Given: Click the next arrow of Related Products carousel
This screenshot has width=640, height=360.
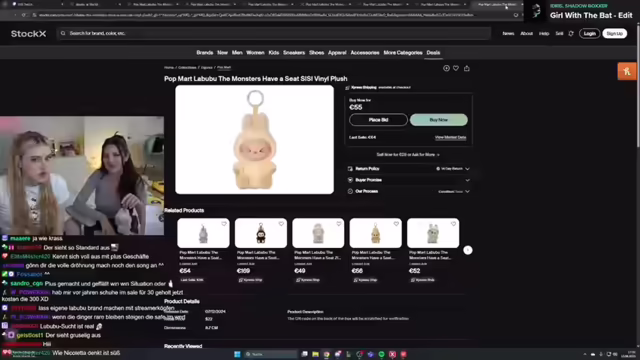Looking at the screenshot, I should 468,250.
